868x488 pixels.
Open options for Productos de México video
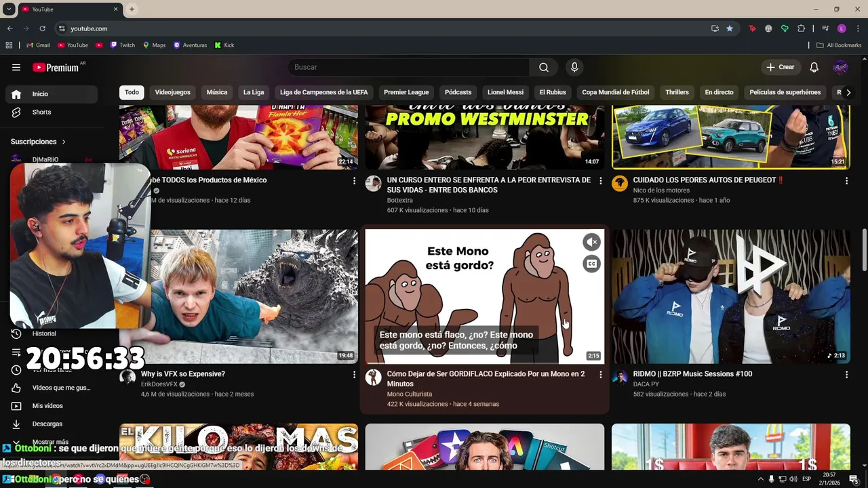click(354, 181)
